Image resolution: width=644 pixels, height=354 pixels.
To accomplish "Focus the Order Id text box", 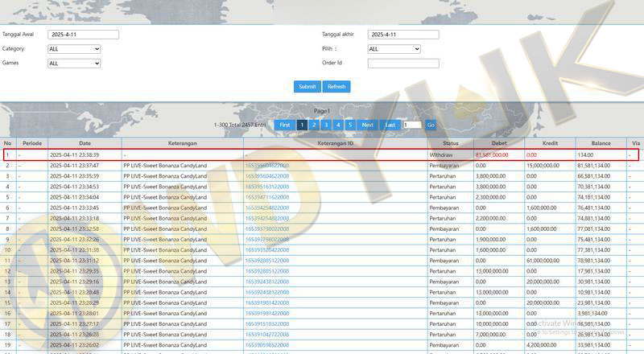I will [x=402, y=63].
